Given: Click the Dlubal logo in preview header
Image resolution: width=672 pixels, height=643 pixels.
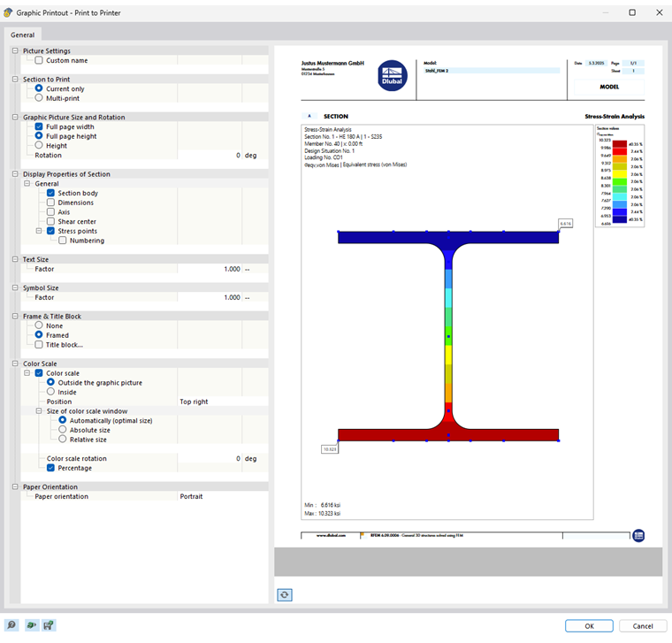Looking at the screenshot, I should pos(392,75).
